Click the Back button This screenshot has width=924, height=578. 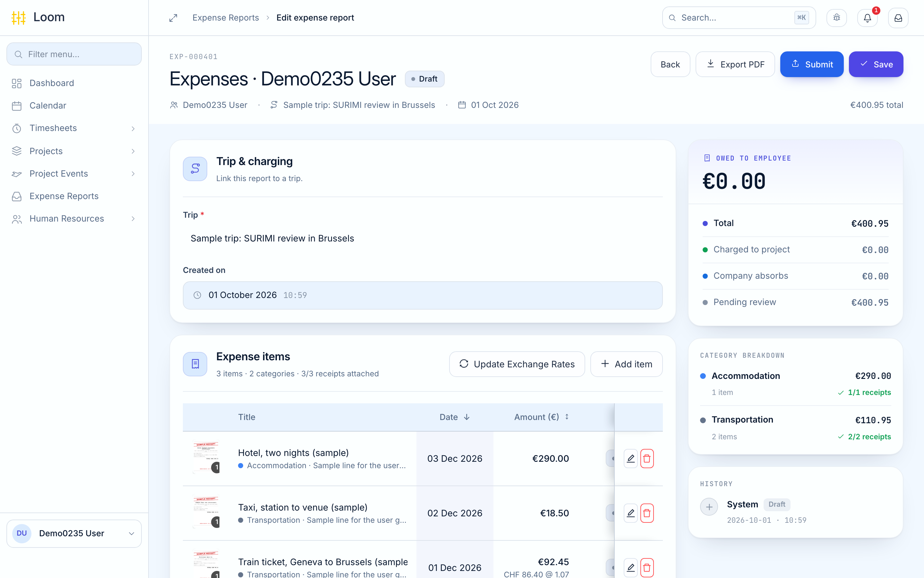[x=670, y=64]
